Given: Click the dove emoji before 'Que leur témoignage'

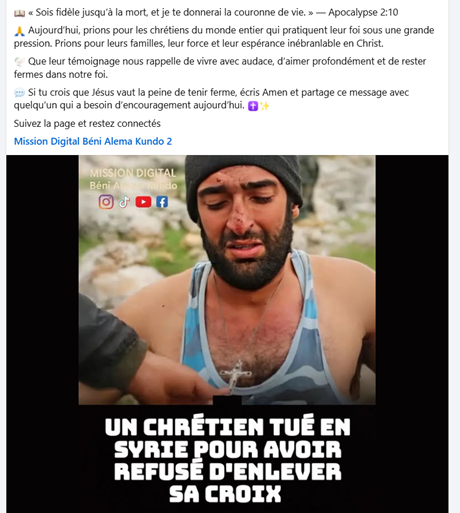Looking at the screenshot, I should (19, 62).
